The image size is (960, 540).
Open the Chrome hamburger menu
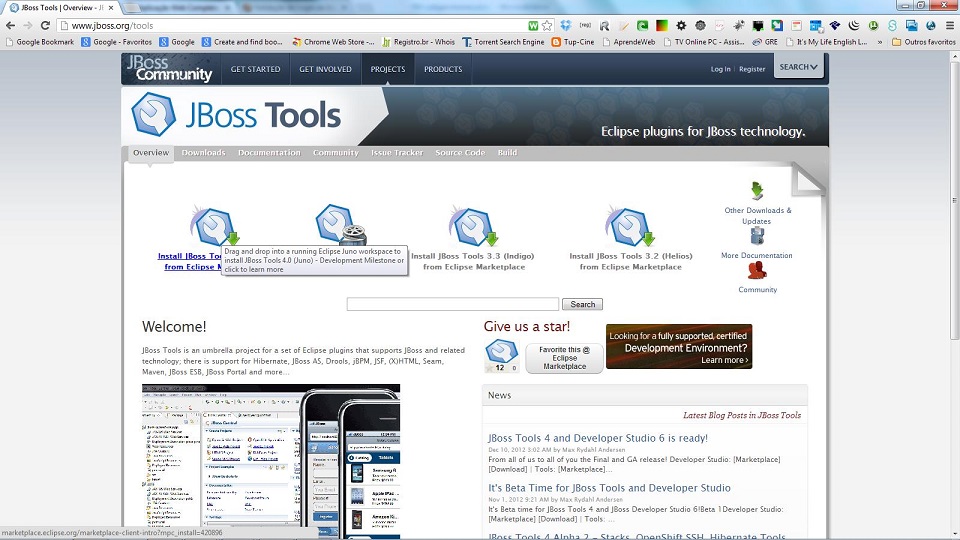(x=950, y=26)
